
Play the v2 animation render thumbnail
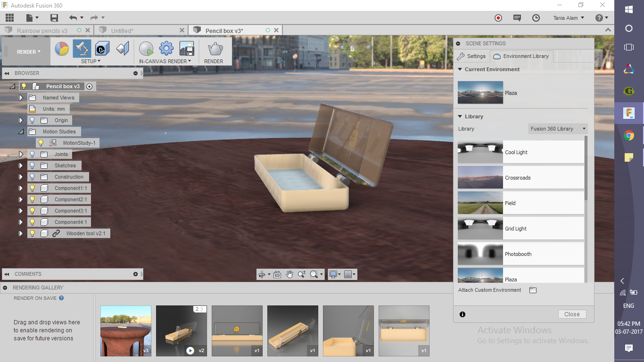tap(190, 351)
